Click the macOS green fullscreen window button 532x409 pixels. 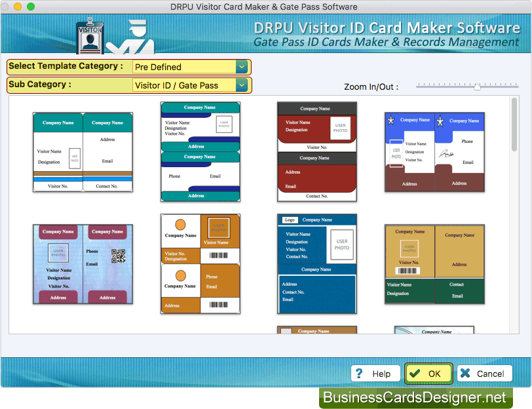[x=31, y=7]
